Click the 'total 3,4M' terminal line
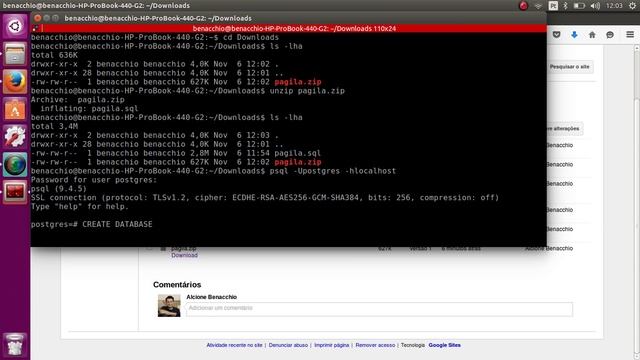The image size is (640, 360). pos(54,126)
